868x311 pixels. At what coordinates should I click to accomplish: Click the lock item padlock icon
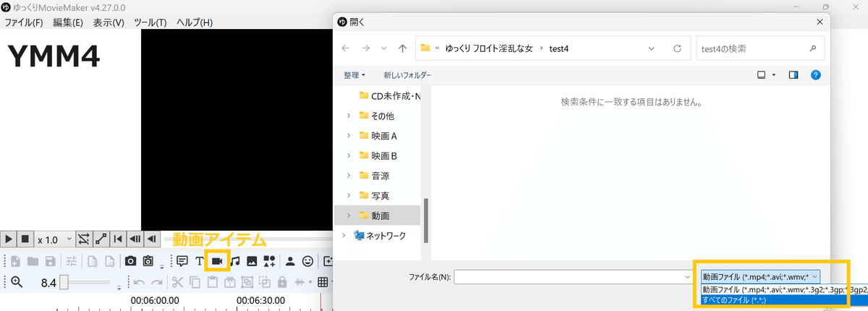tap(282, 283)
